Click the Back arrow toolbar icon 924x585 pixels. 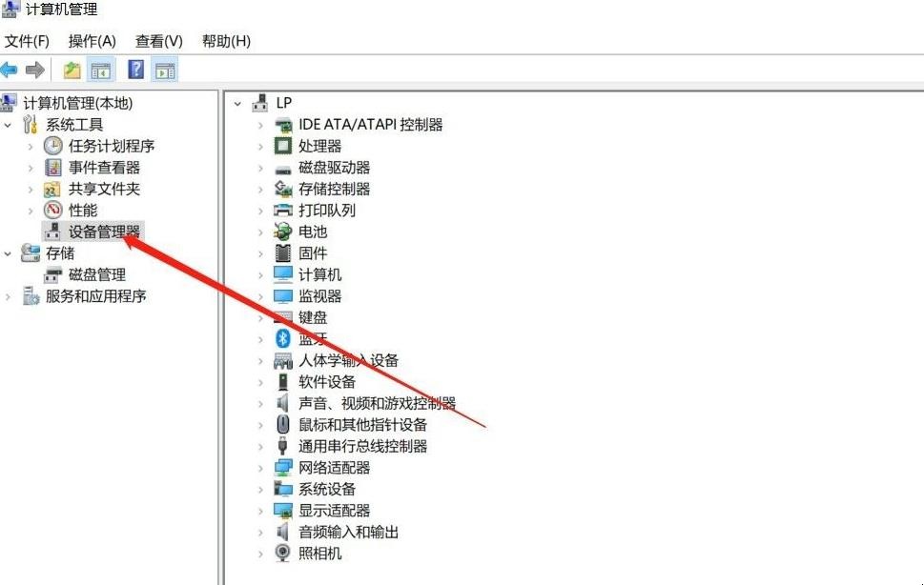[10, 71]
